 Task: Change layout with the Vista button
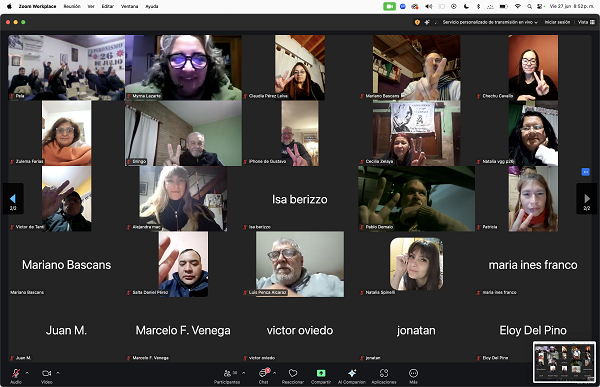[x=586, y=22]
